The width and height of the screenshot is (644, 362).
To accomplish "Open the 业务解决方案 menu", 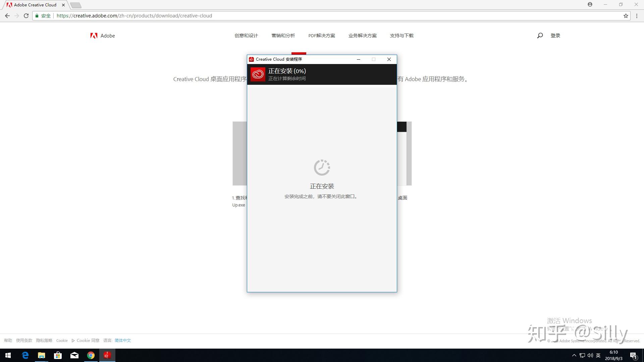I will (x=362, y=36).
